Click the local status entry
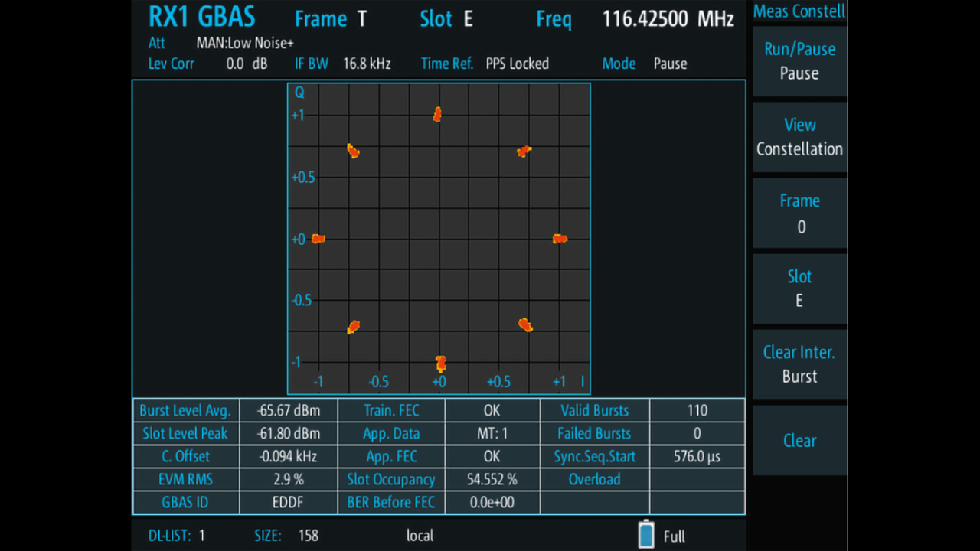 (x=420, y=536)
